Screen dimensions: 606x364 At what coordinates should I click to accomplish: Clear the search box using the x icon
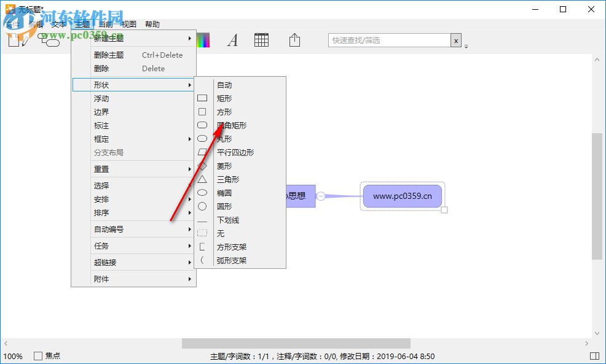point(457,39)
